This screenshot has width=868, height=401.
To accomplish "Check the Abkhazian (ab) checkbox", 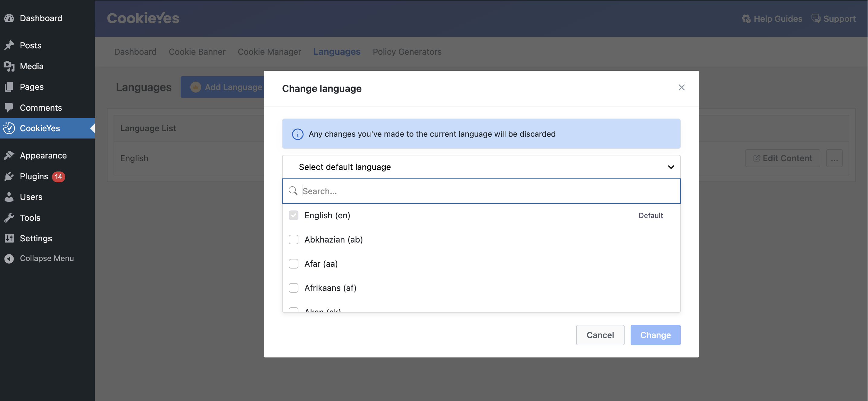I will click(294, 240).
